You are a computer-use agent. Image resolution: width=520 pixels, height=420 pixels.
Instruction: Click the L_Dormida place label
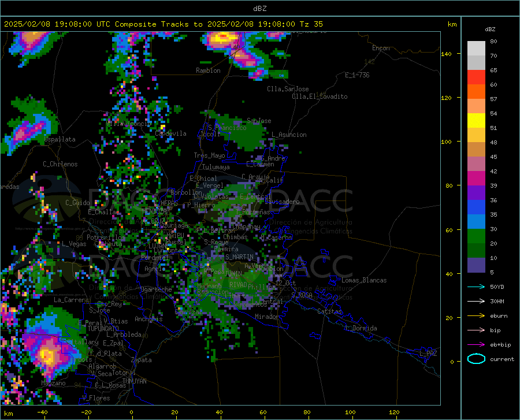point(361,328)
